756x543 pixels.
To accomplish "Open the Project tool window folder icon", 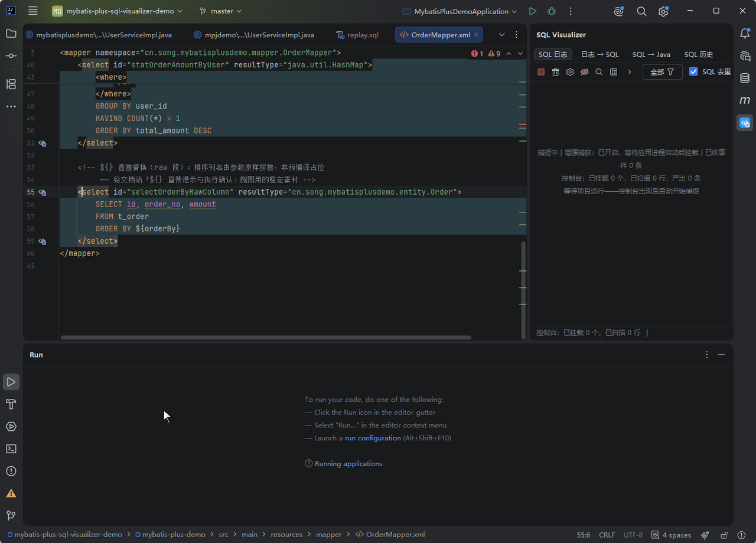I will tap(11, 34).
